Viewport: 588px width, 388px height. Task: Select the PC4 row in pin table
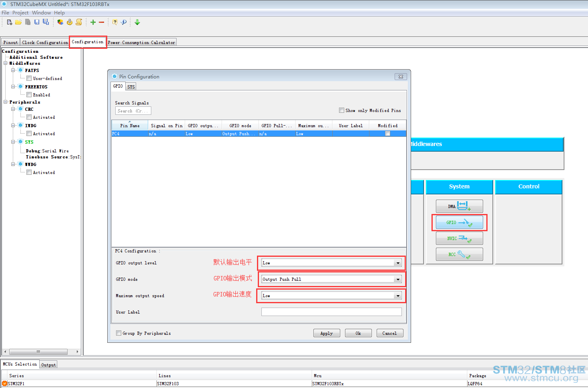click(x=259, y=134)
